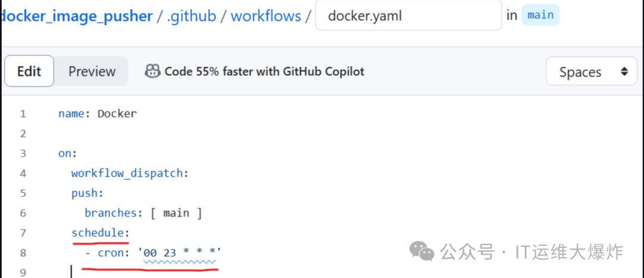Click Code 55% faster with GitHub Copilot
The height and width of the screenshot is (278, 644).
(x=265, y=72)
